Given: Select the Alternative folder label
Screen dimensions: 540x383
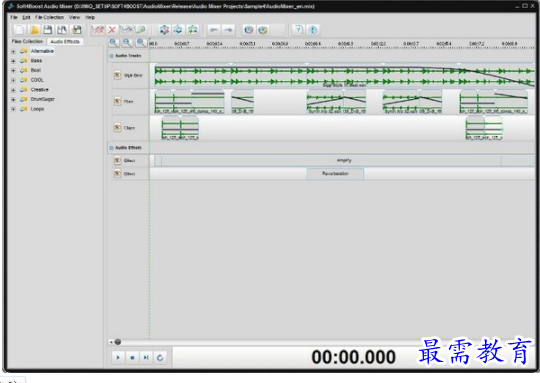Looking at the screenshot, I should [42, 51].
